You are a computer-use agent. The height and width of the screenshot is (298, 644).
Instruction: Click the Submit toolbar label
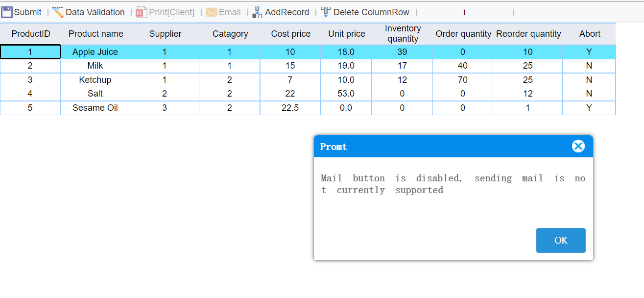click(x=28, y=12)
